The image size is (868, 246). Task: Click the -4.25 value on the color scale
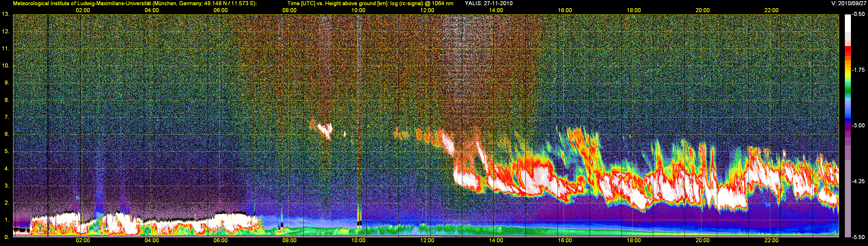(858, 181)
